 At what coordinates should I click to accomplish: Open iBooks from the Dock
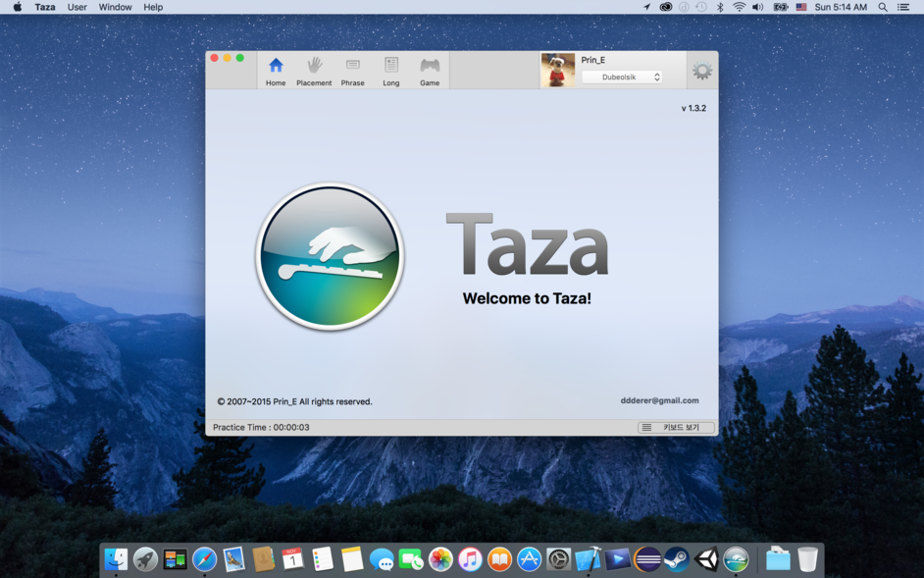[x=499, y=558]
